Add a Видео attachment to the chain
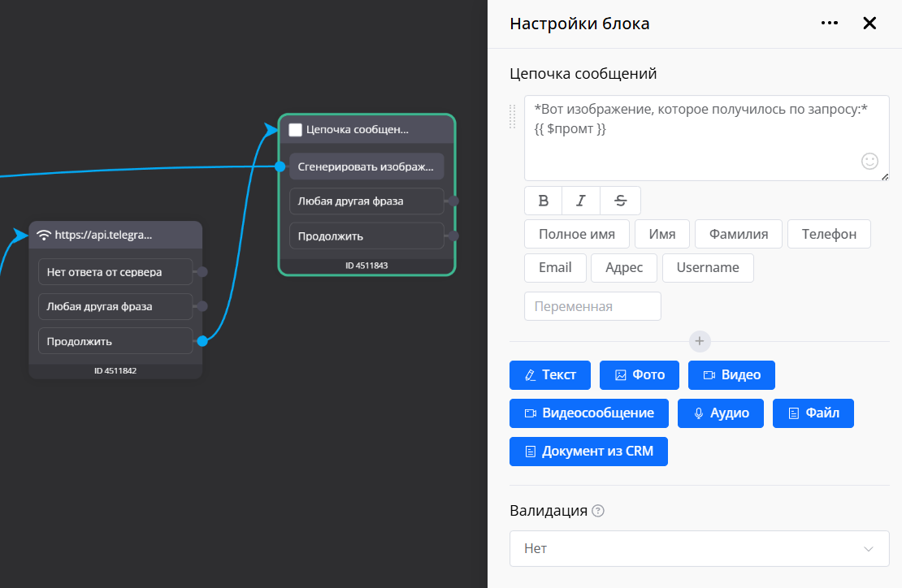The height and width of the screenshot is (588, 902). pos(731,375)
